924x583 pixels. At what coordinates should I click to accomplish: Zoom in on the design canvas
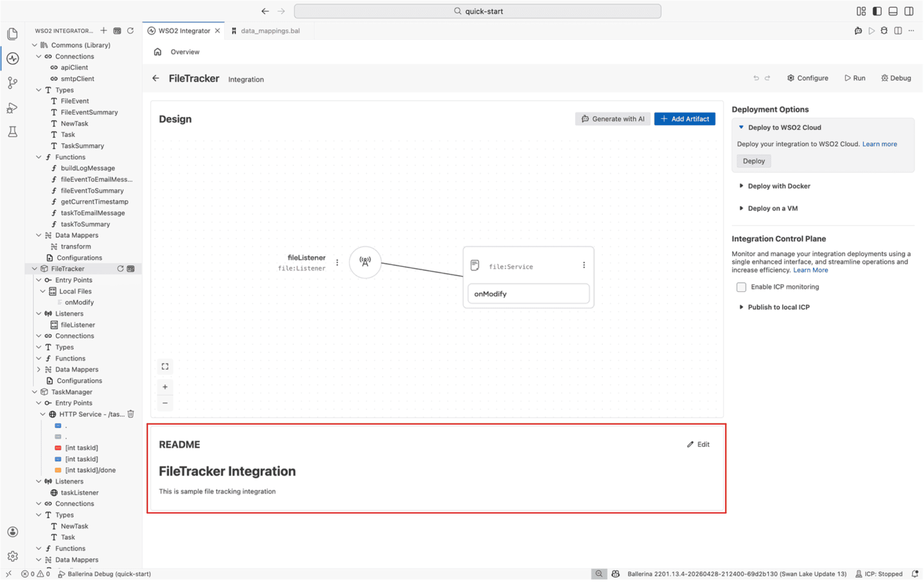tap(165, 387)
